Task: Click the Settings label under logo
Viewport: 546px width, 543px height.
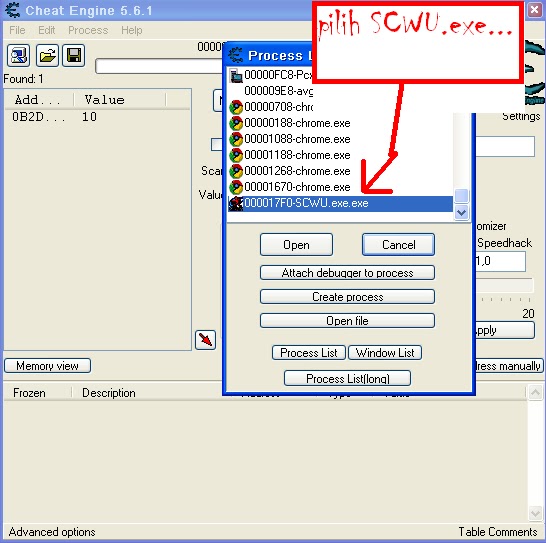Action: pos(521,116)
